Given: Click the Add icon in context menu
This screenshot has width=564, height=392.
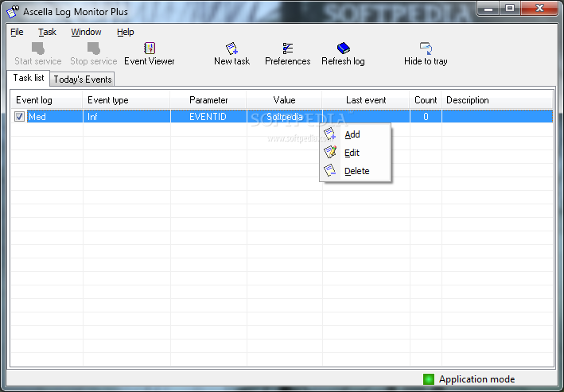Looking at the screenshot, I should pos(329,134).
